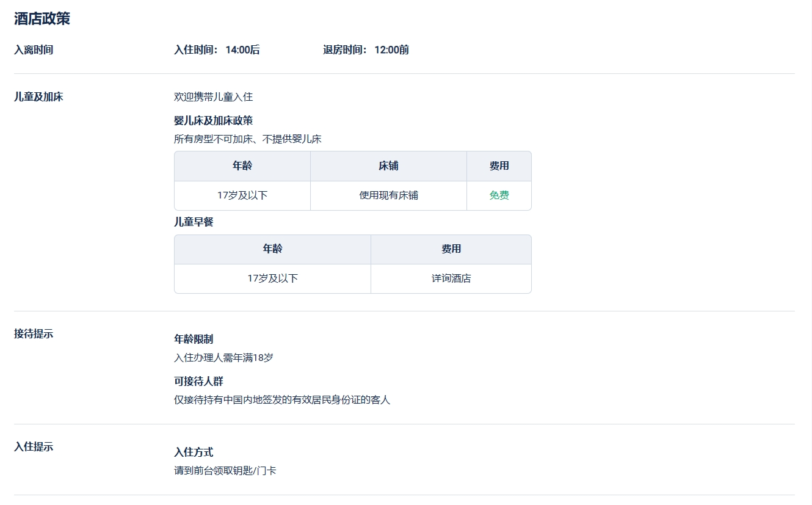Click the 详询酒店 cell in breakfast table
Image resolution: width=812 pixels, height=505 pixels.
(451, 278)
